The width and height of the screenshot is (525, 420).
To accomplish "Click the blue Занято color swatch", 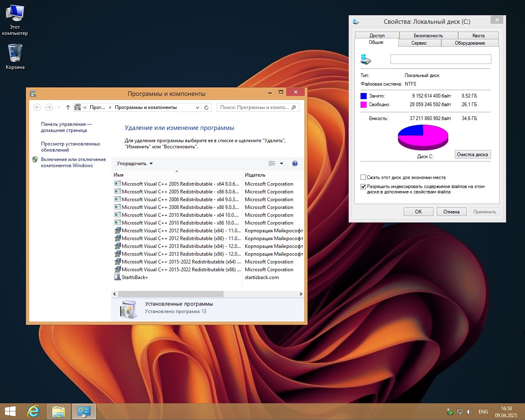I will 363,96.
